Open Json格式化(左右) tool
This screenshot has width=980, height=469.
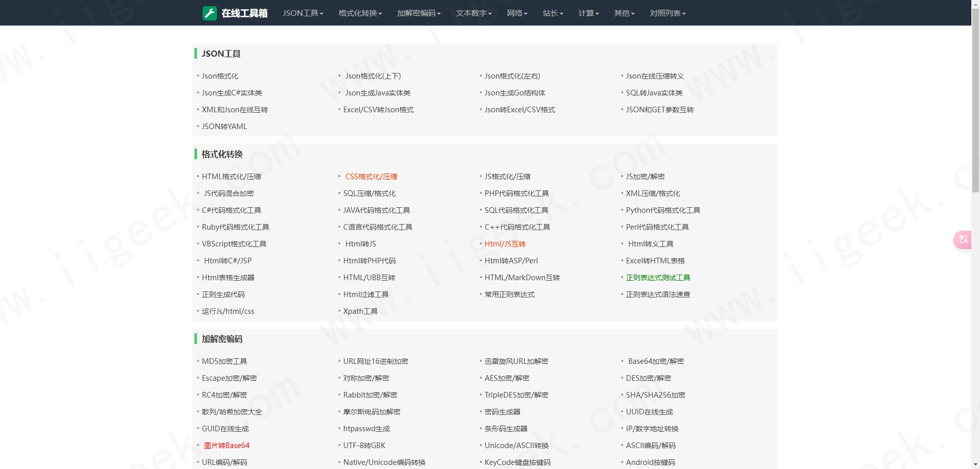click(512, 76)
